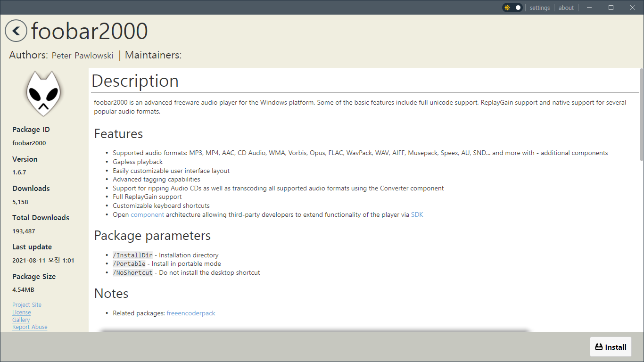Open the License link
644x362 pixels.
coord(22,313)
